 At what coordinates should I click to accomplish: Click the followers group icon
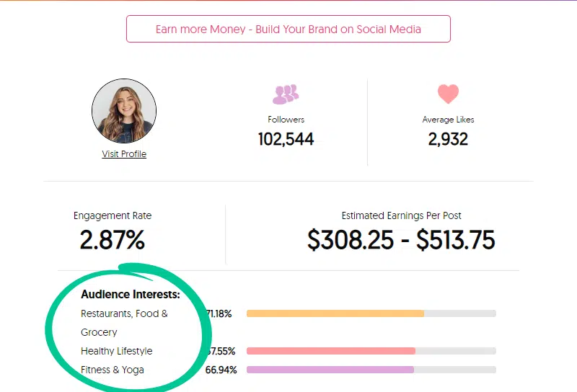click(x=286, y=94)
